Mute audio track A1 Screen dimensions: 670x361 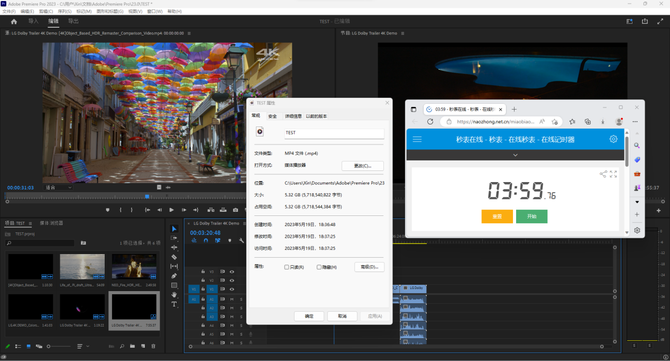(x=232, y=299)
